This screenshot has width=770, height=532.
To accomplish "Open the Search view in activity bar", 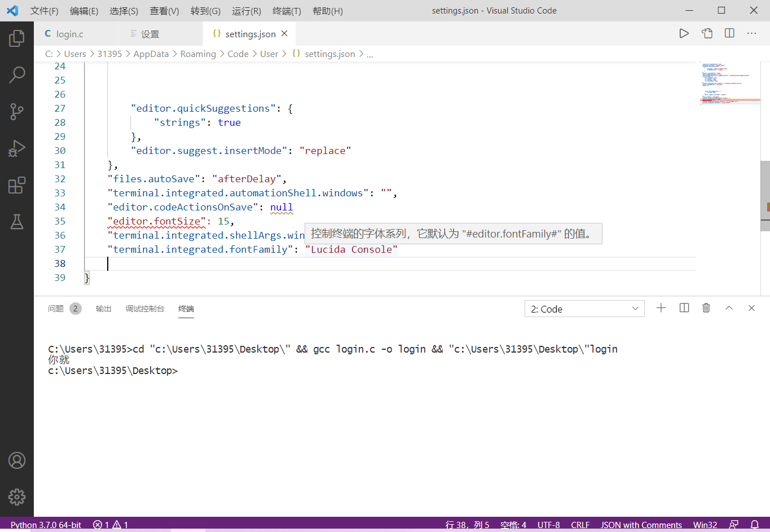I will [17, 74].
